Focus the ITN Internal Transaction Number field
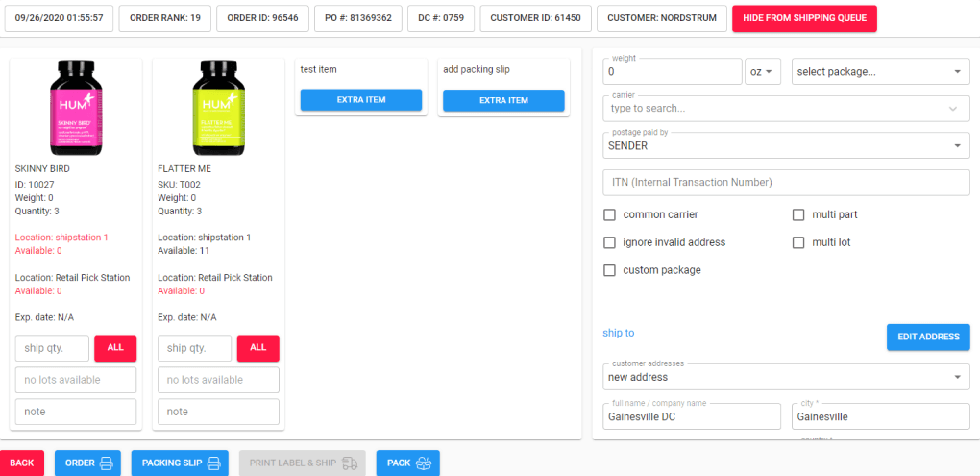The image size is (980, 476). tap(786, 182)
